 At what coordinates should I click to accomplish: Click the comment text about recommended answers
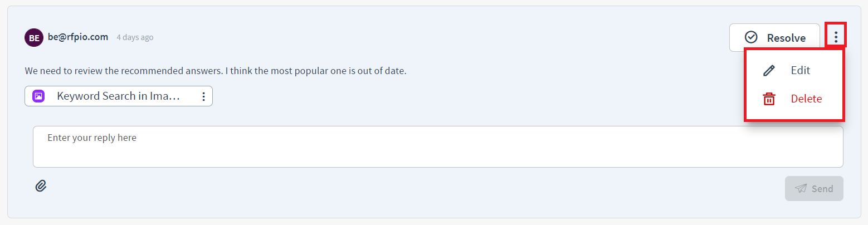[x=216, y=71]
